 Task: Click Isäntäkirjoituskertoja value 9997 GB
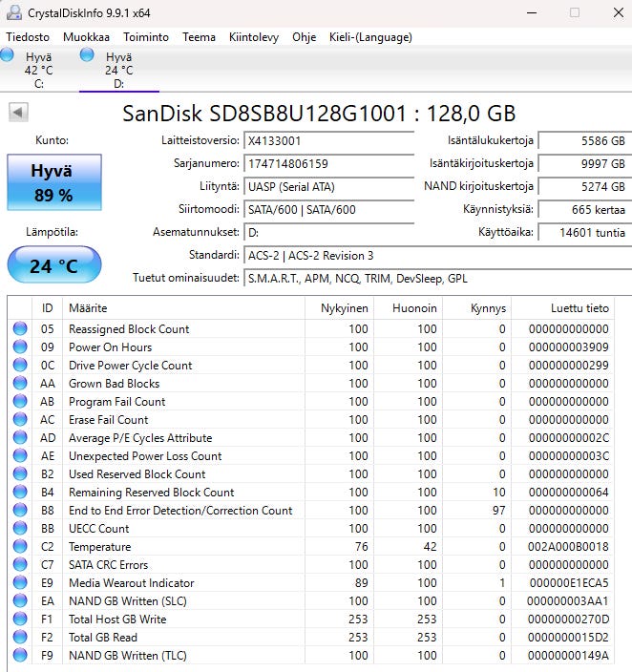coord(585,164)
